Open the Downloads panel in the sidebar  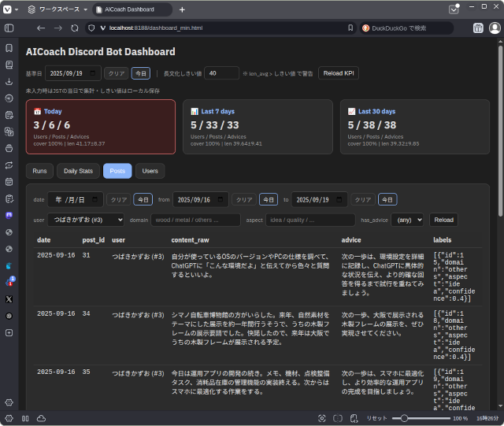point(9,81)
